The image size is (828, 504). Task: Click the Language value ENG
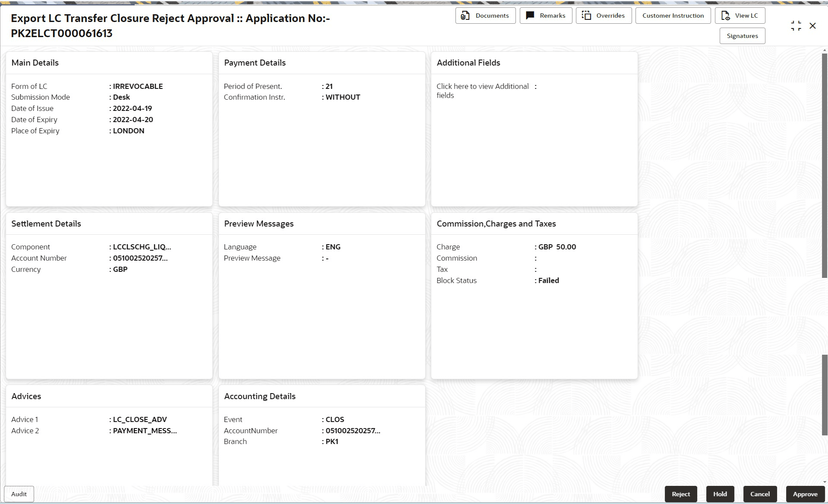[x=333, y=247]
